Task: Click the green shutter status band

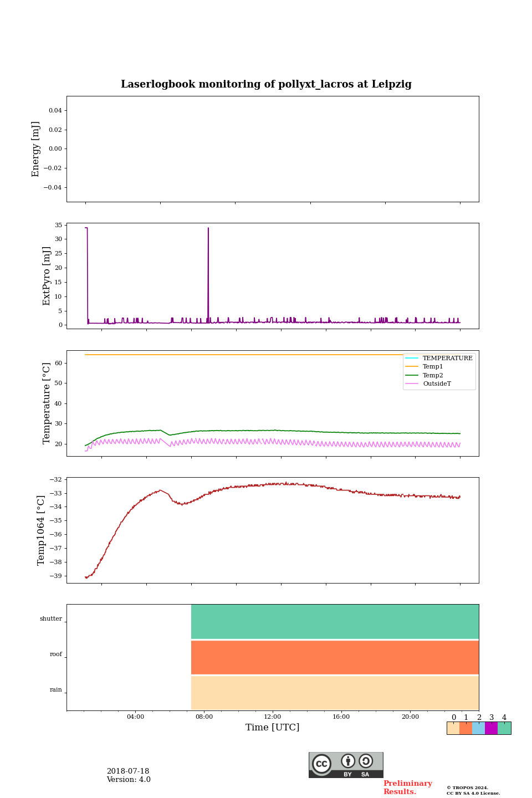Action: point(335,622)
